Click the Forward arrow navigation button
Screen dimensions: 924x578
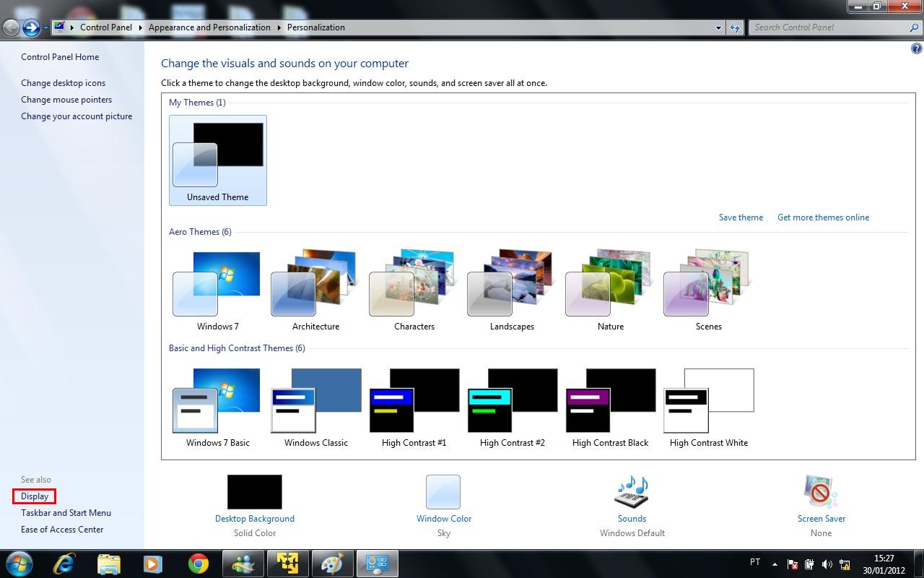31,27
